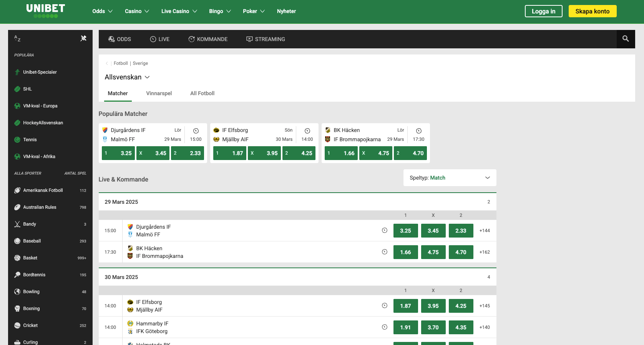The image size is (644, 345).
Task: Click the VM-kval Afrika football icon
Action: pyautogui.click(x=17, y=157)
